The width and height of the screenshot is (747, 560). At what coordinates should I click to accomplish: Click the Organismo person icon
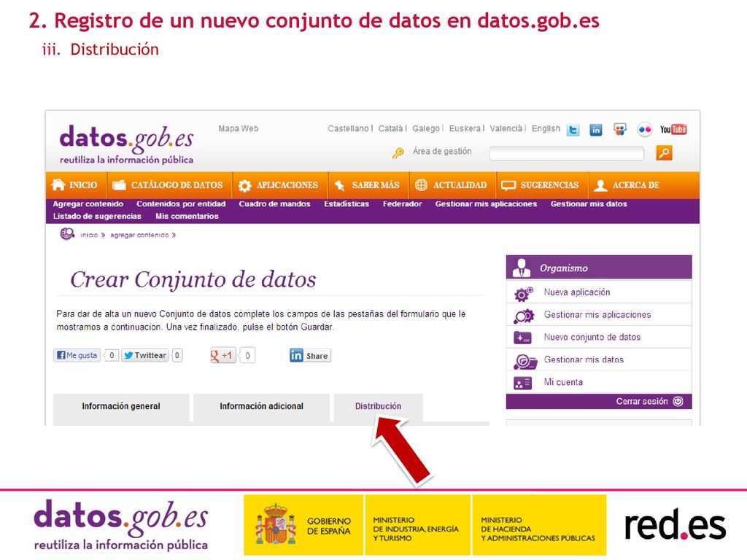521,268
